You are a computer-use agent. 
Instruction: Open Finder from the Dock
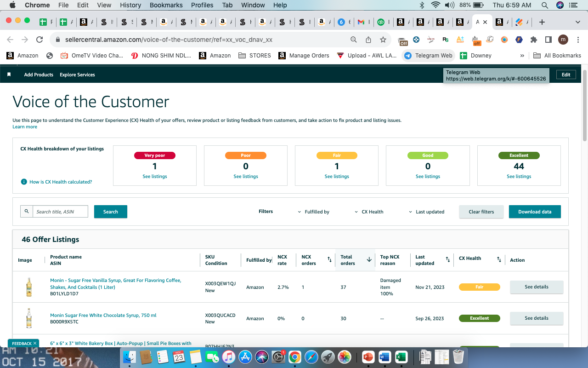click(x=130, y=356)
